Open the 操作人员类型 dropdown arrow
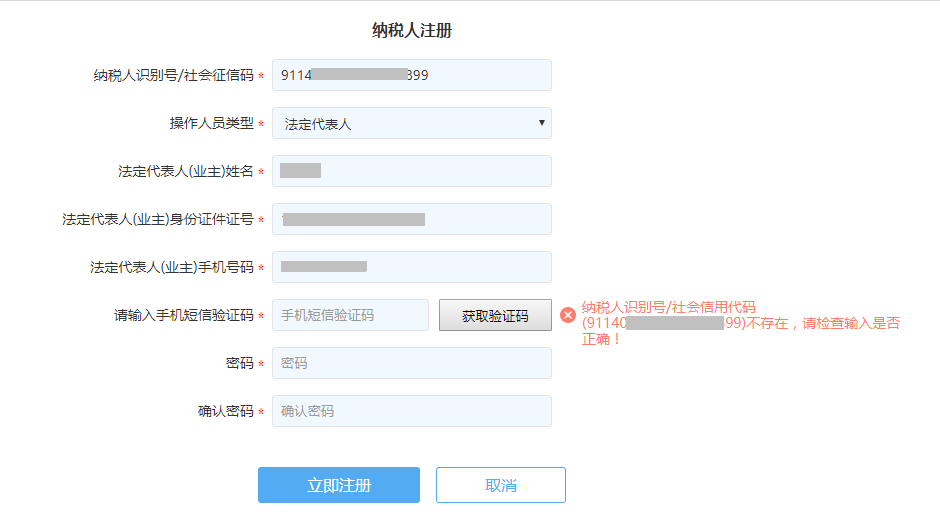This screenshot has width=940, height=522. click(x=541, y=123)
